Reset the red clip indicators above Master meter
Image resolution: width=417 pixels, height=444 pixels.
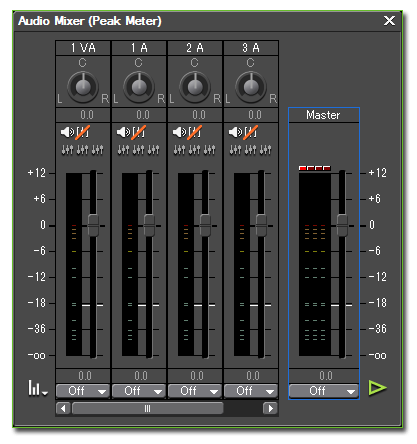click(315, 168)
